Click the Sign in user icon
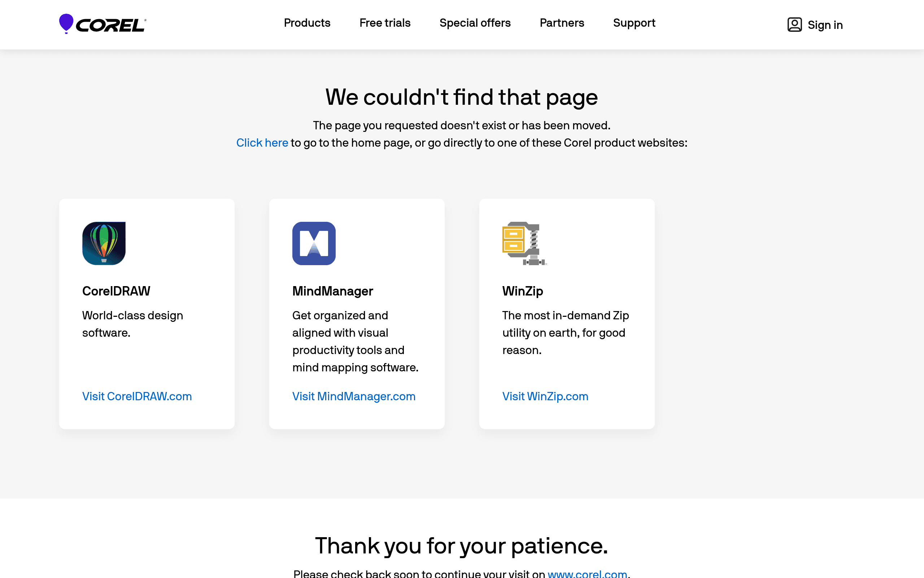Screen dimensions: 924x578 (x=794, y=25)
